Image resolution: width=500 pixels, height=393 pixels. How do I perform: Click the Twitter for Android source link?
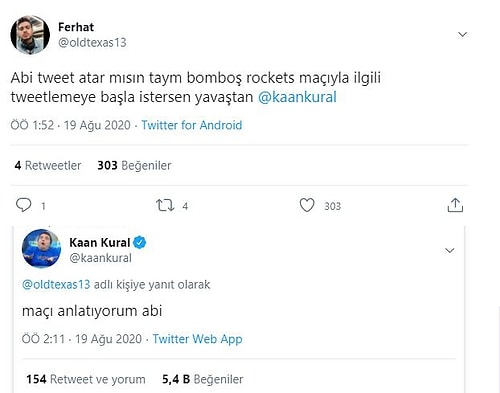point(192,125)
